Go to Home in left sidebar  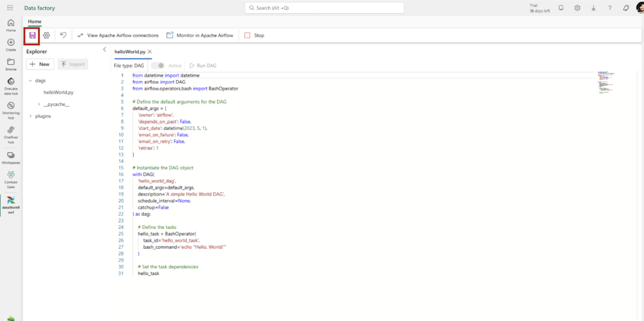(11, 25)
